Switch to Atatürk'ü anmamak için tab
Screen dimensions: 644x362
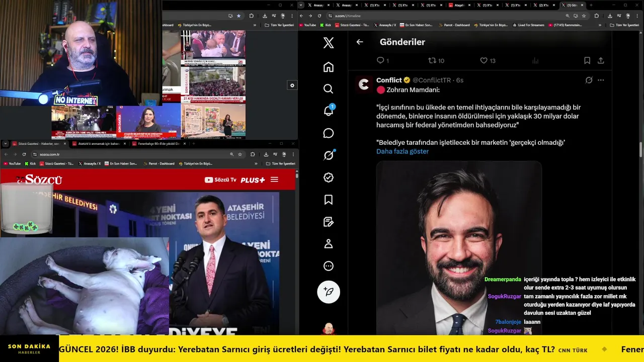pos(99,143)
